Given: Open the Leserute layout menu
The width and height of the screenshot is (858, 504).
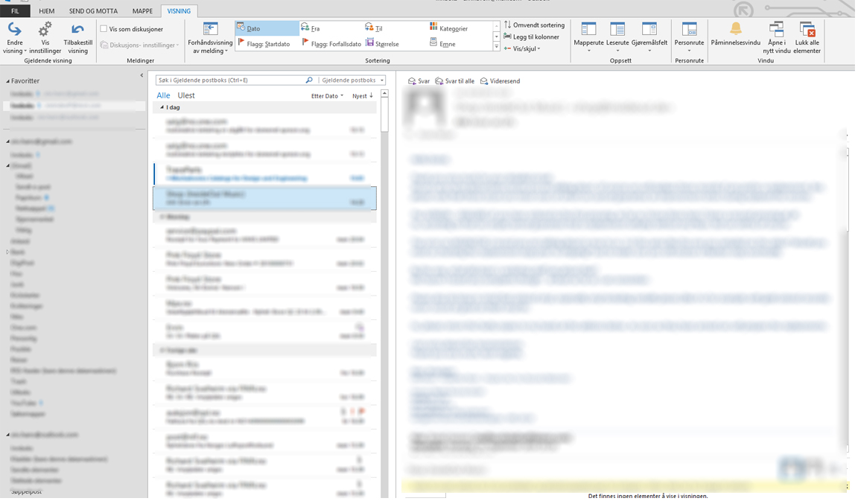Looking at the screenshot, I should (617, 38).
